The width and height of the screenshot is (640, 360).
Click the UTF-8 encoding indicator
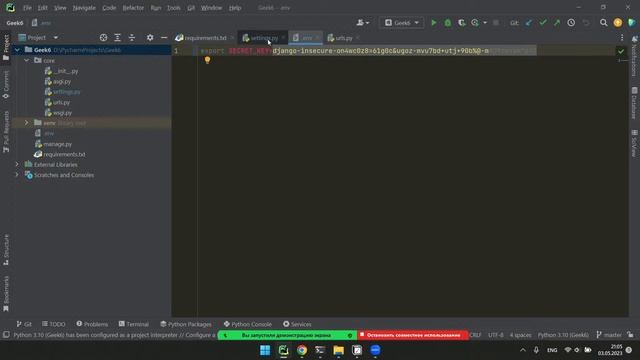pos(496,335)
